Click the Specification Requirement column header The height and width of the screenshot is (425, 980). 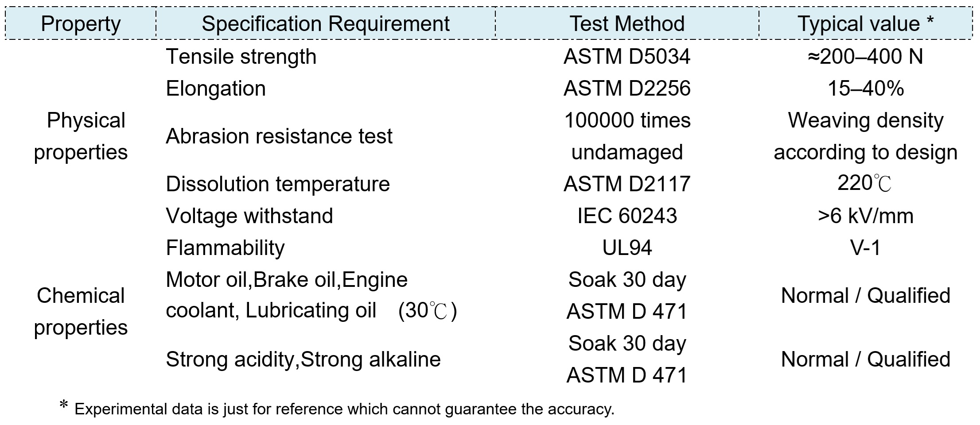326,23
